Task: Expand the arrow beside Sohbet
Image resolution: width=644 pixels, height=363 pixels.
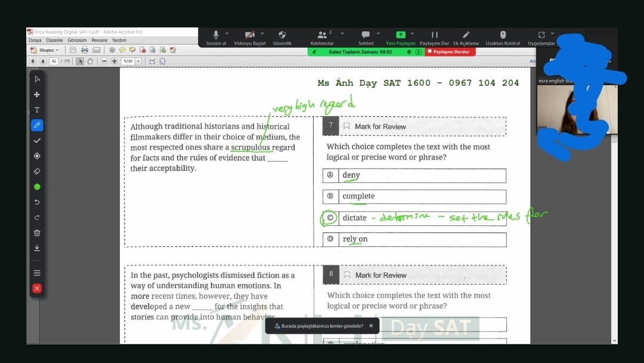Action: pos(378,33)
